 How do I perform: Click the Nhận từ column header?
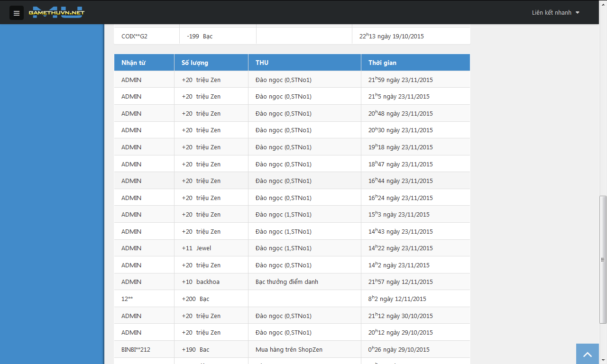click(144, 63)
